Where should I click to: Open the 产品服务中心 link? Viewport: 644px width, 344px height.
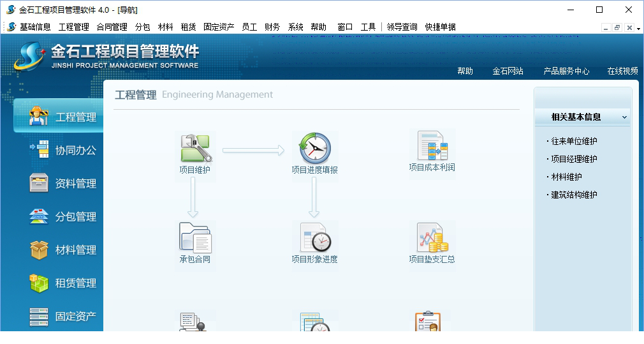click(x=566, y=71)
